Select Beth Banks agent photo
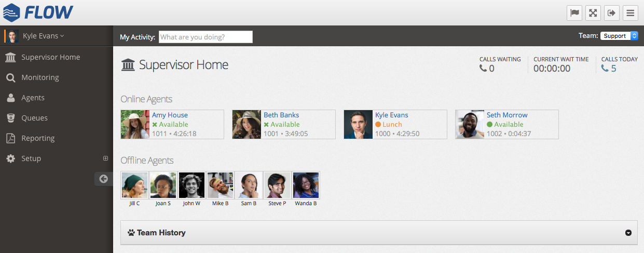Viewport: 644px width, 253px height. [x=246, y=124]
